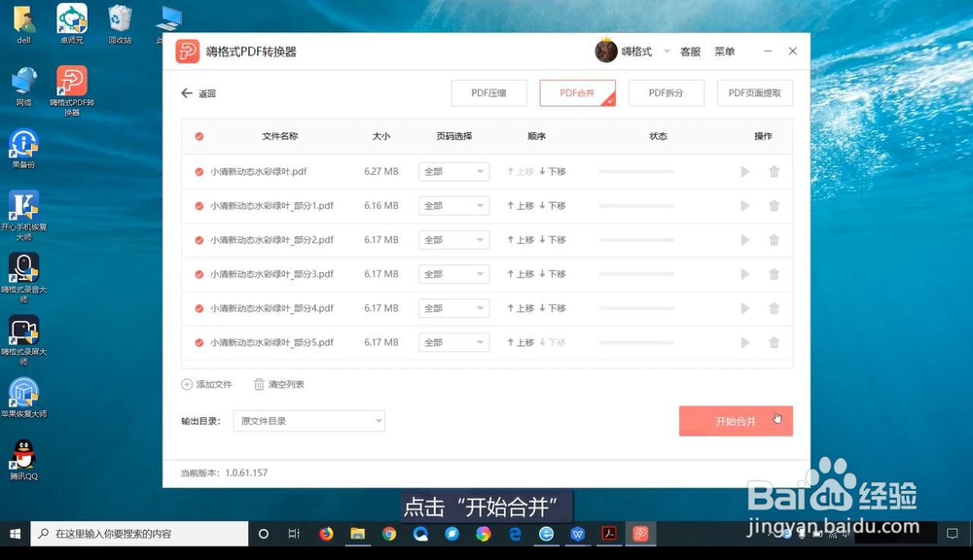
Task: Click the user avatar in the title bar
Action: [605, 51]
